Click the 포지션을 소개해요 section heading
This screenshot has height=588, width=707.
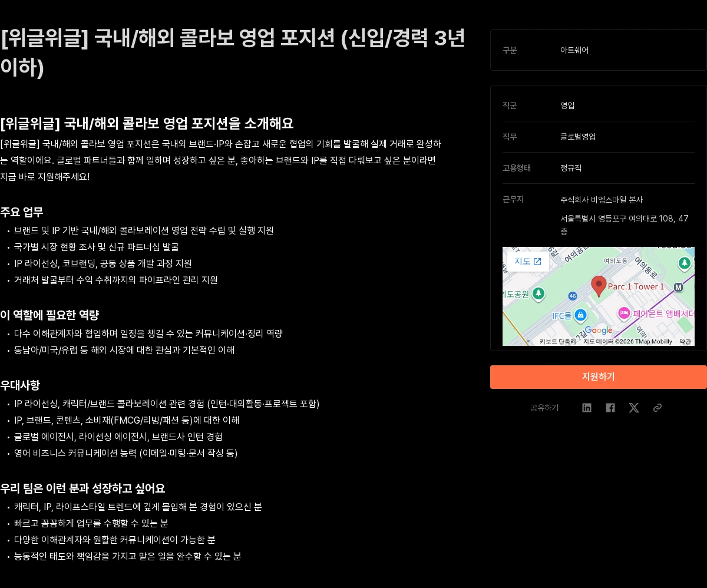pyautogui.click(x=147, y=123)
